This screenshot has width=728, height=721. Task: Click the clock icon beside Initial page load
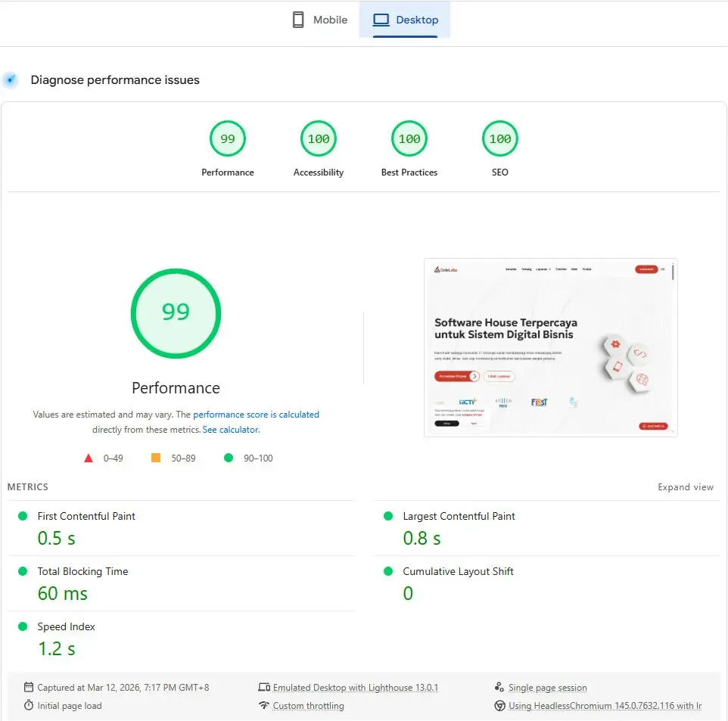pyautogui.click(x=27, y=705)
